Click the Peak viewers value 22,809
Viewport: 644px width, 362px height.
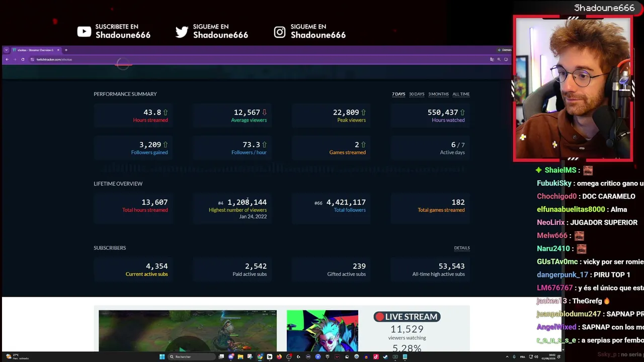346,112
